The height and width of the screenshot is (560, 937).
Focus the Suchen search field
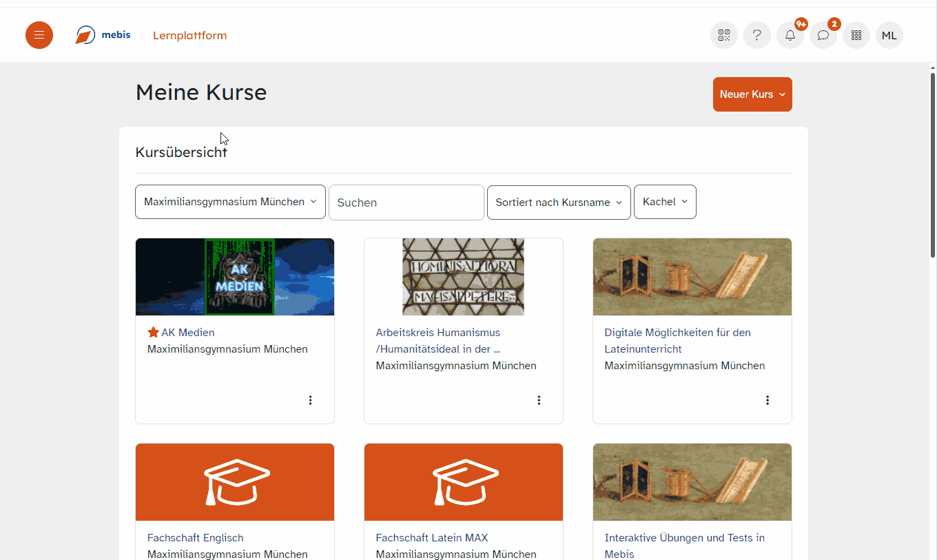(406, 203)
